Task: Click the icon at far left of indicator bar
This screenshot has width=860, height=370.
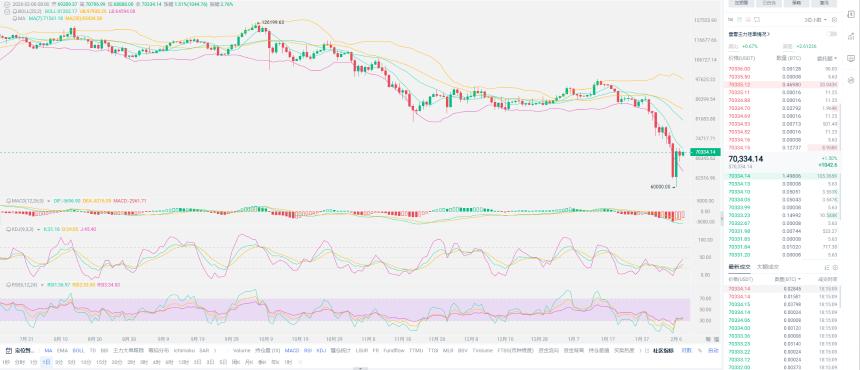Action: [x=8, y=350]
